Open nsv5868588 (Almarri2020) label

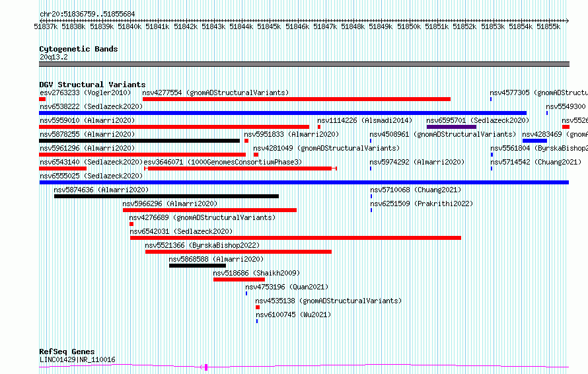tap(216, 259)
